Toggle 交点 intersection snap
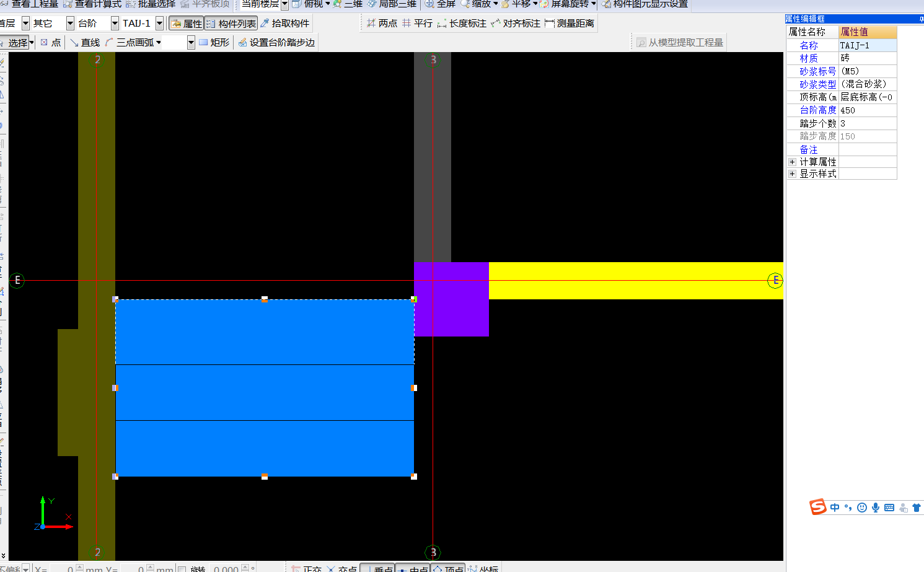This screenshot has height=572, width=924. pyautogui.click(x=342, y=569)
